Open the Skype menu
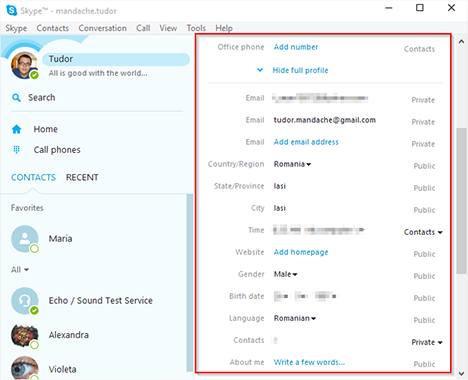The height and width of the screenshot is (380, 468). tap(16, 28)
